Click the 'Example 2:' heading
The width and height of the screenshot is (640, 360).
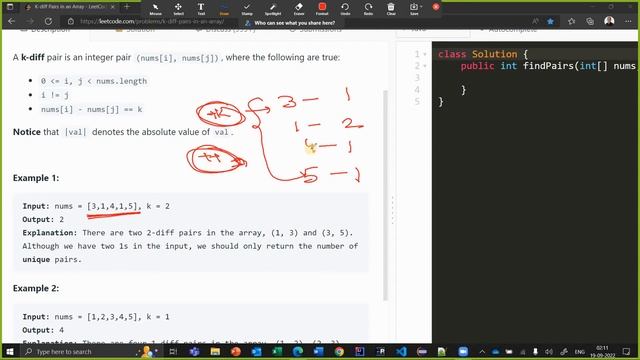pyautogui.click(x=36, y=289)
